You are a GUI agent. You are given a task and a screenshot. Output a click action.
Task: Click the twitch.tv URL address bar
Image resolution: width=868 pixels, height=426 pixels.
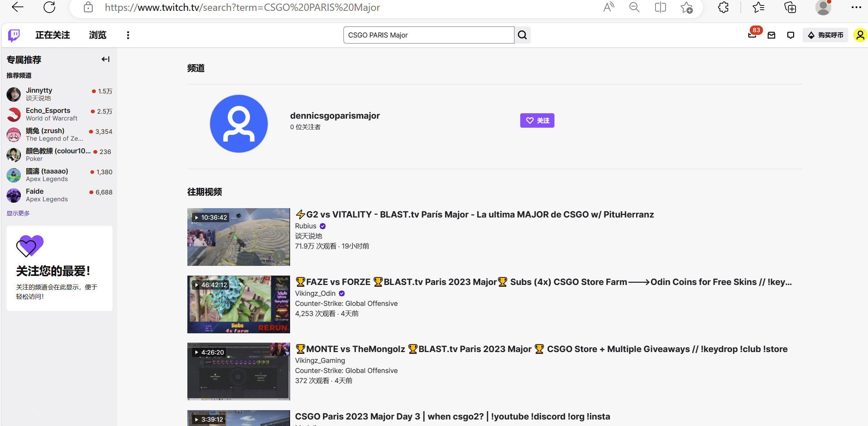pyautogui.click(x=242, y=8)
